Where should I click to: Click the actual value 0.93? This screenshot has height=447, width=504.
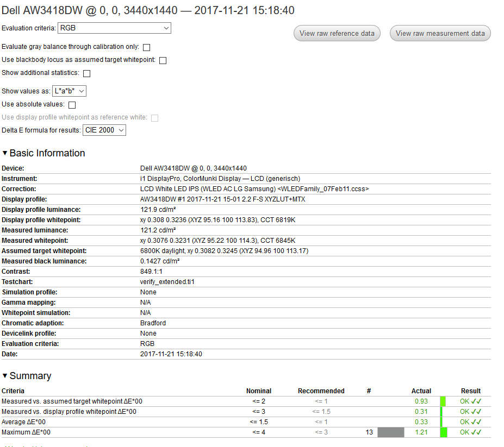point(421,401)
